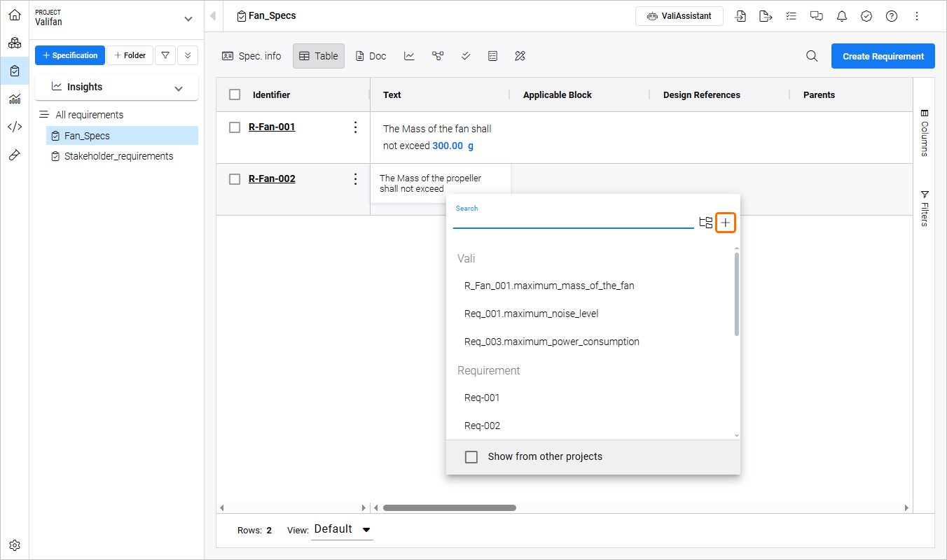Click the Create Requirement button
Viewport: 947px width, 560px height.
tap(883, 56)
